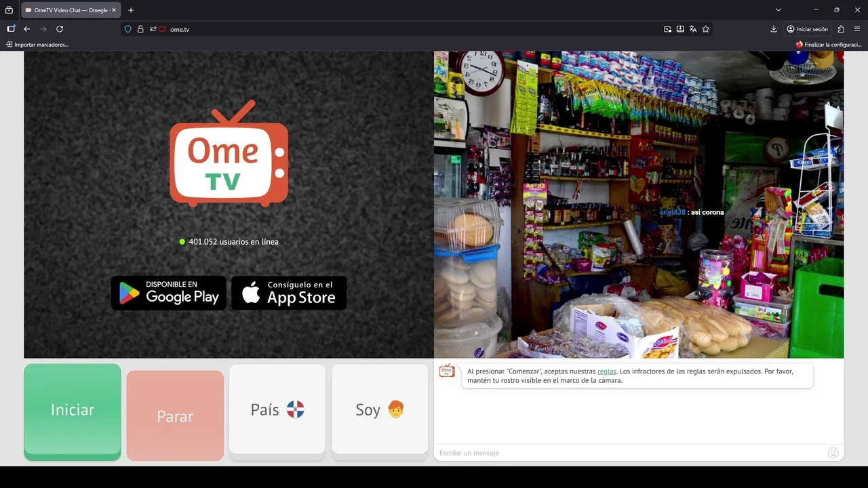The height and width of the screenshot is (488, 868).
Task: List all tabs dropdown arrow
Action: click(778, 10)
